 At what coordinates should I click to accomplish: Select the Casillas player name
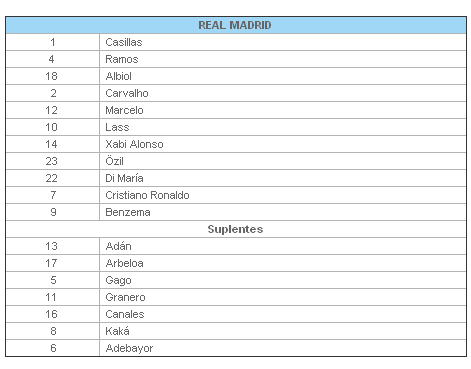point(124,42)
